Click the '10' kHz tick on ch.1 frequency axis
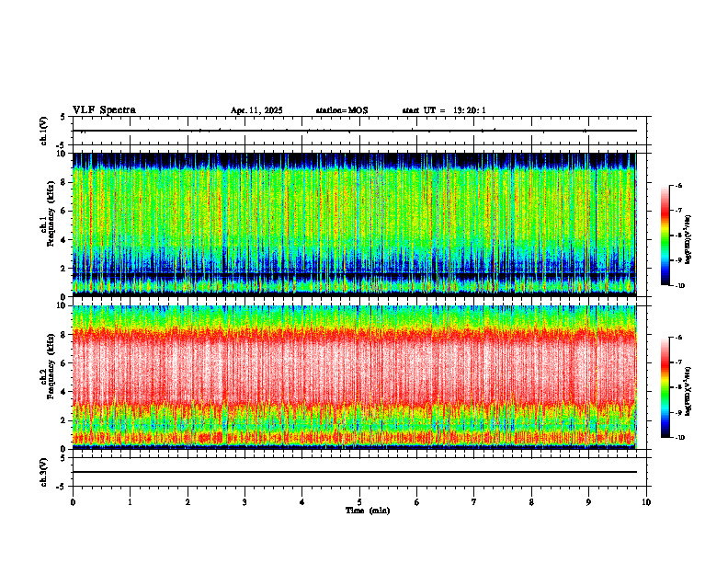The width and height of the screenshot is (728, 563). 62,154
